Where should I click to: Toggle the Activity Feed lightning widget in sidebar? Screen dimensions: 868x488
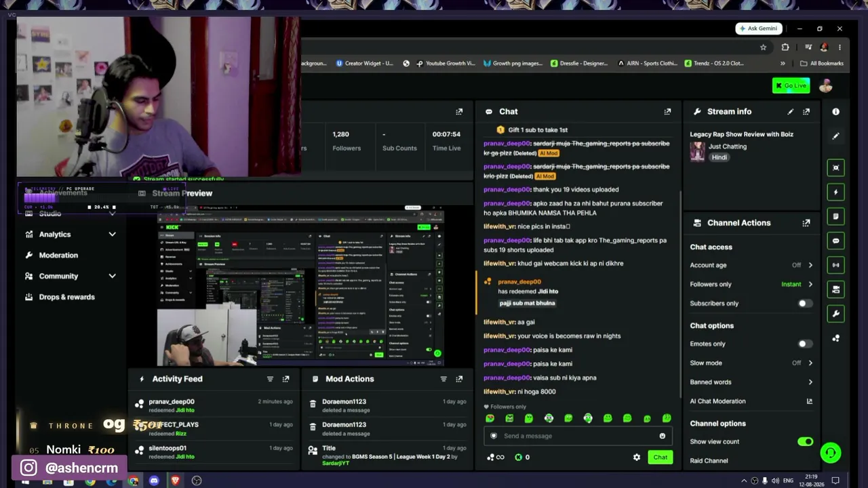click(835, 192)
